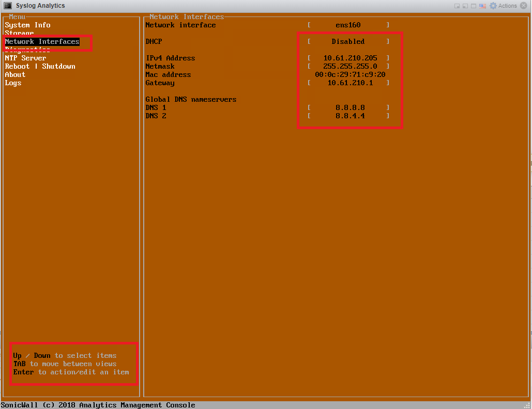Select System Info in the menu

coord(27,25)
